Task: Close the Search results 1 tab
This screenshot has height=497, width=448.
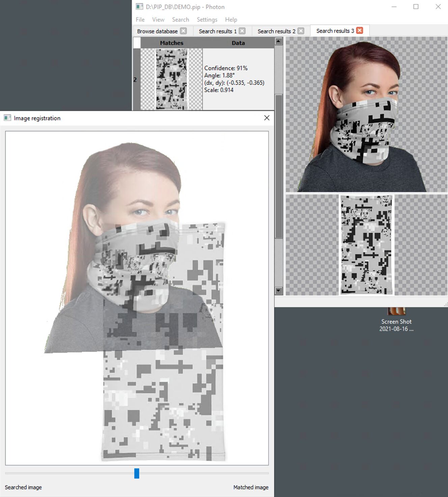Action: point(242,31)
